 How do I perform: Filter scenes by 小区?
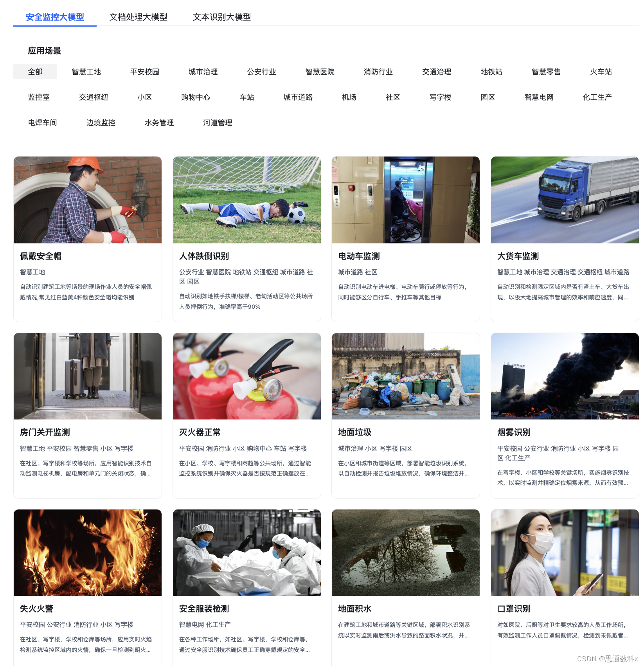click(145, 97)
